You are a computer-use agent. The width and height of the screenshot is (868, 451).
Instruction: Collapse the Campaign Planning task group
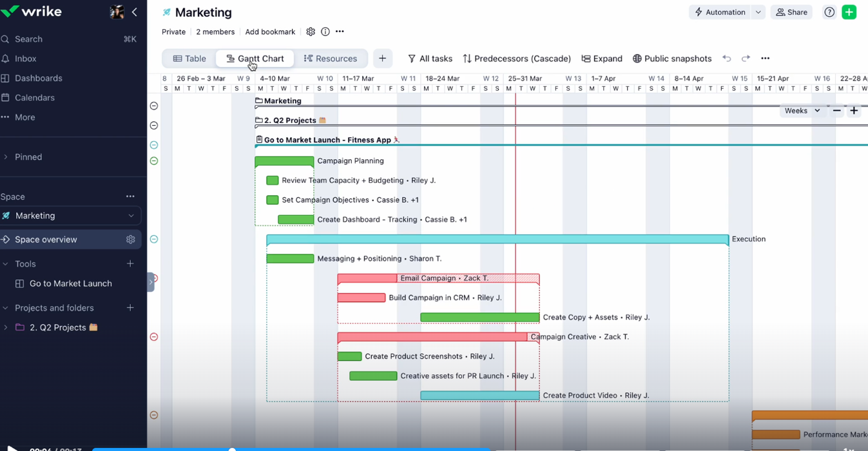[154, 161]
